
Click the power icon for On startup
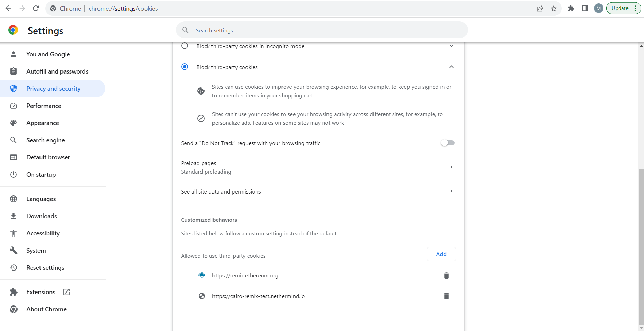click(13, 174)
